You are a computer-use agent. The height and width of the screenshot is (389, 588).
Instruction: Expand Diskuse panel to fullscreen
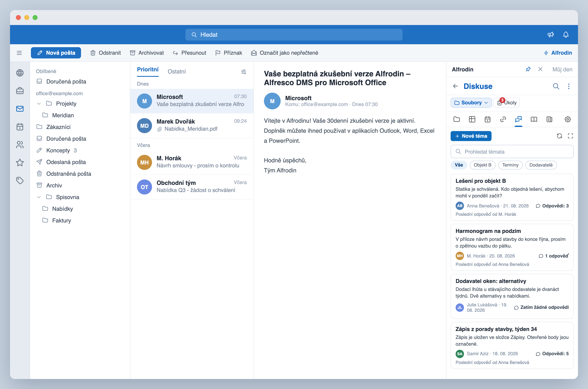point(570,136)
